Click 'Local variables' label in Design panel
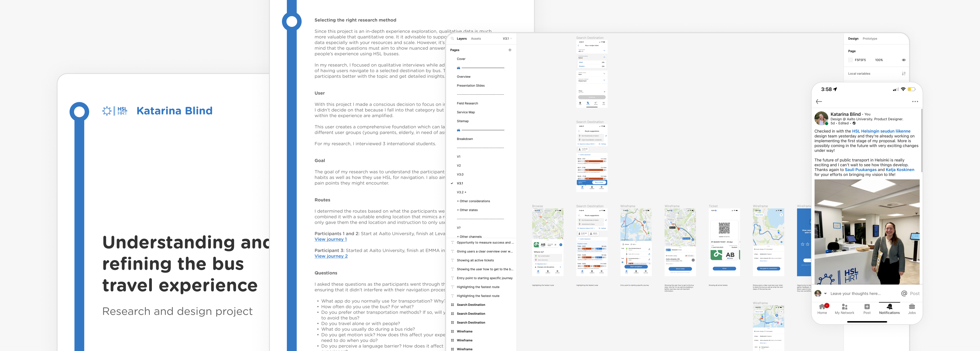 (x=859, y=74)
